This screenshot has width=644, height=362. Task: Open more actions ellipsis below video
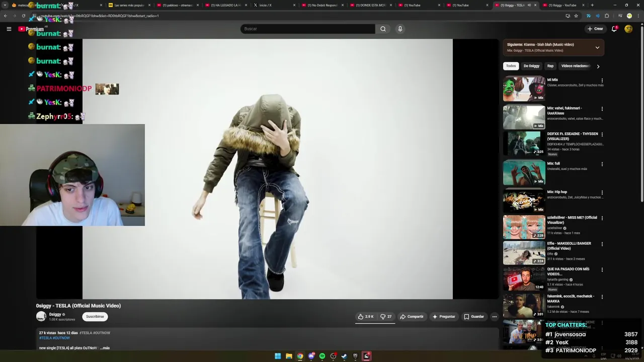[x=495, y=317]
